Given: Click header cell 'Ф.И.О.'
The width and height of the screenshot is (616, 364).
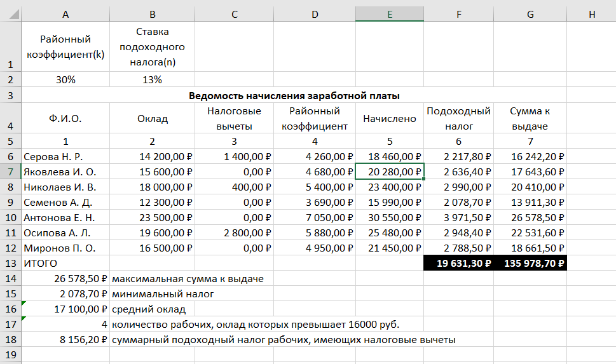Looking at the screenshot, I should (x=65, y=118).
